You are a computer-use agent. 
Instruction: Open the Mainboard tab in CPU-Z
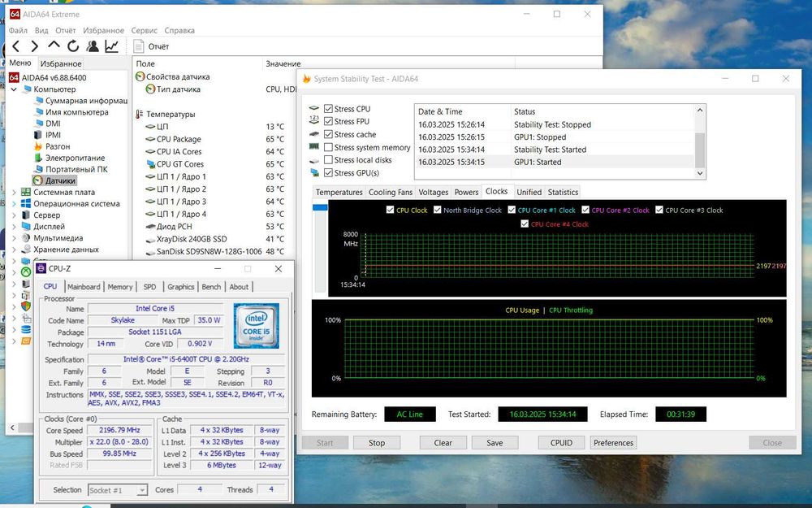click(84, 287)
